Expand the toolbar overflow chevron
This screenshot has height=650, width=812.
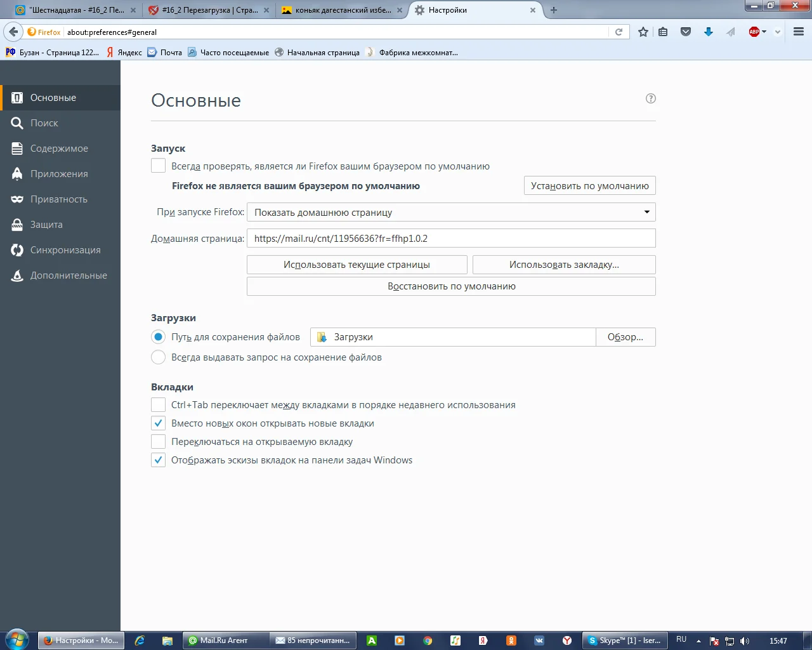point(778,32)
